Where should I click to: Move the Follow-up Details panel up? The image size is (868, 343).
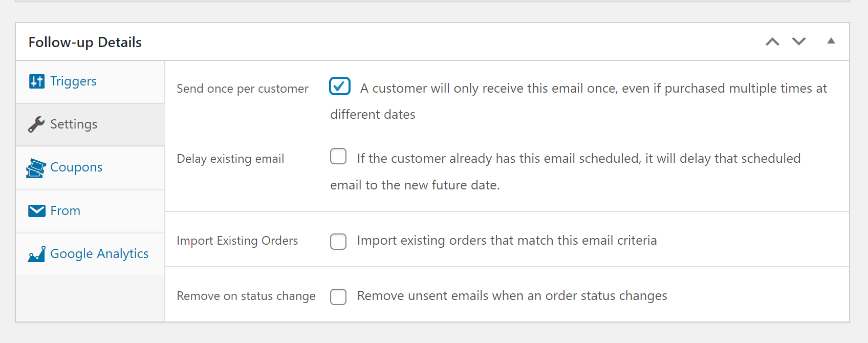coord(772,41)
